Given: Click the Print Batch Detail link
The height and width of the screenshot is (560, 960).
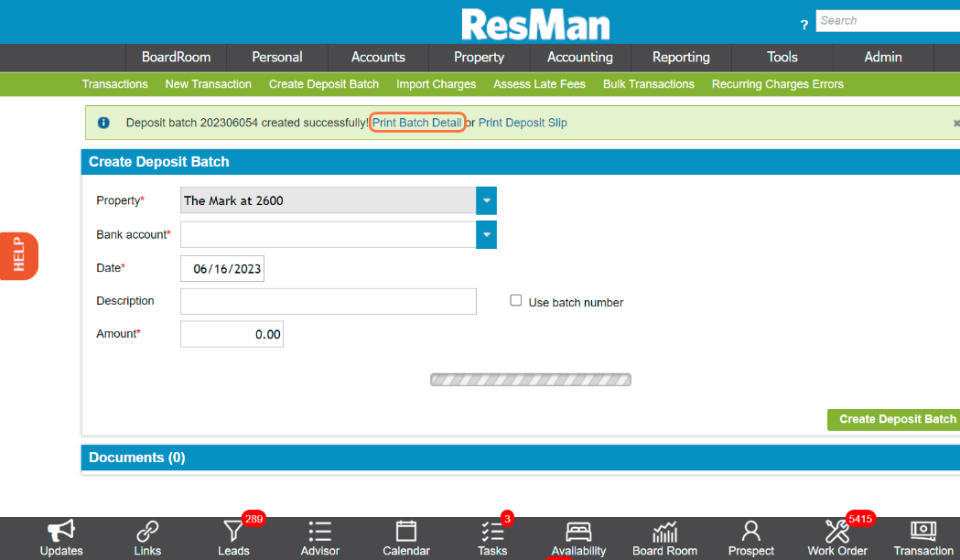Looking at the screenshot, I should click(x=417, y=123).
